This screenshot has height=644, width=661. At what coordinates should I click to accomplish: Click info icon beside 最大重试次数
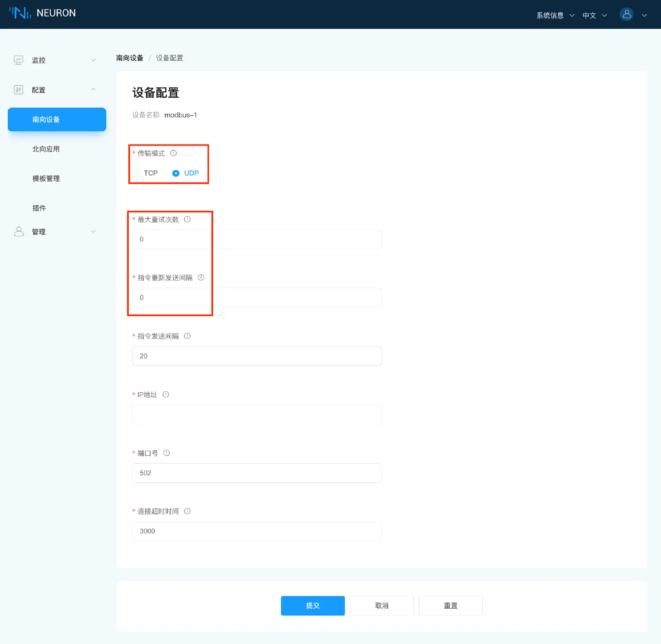[x=187, y=220]
